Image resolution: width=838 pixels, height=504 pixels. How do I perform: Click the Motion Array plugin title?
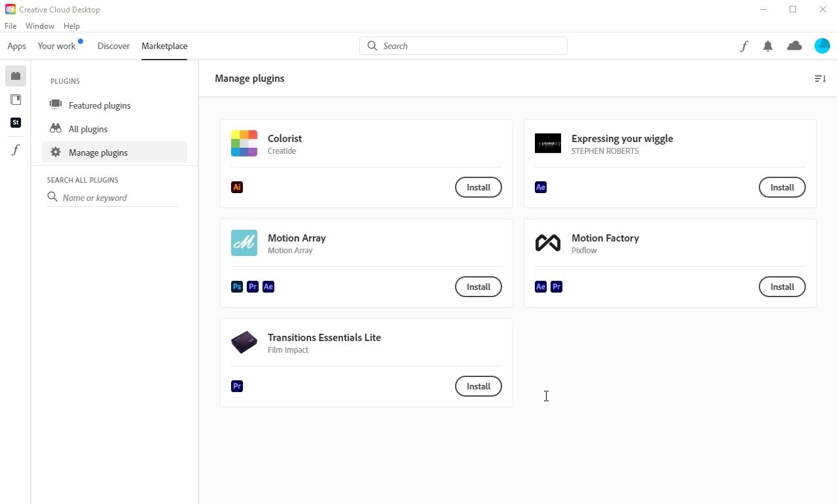coord(297,238)
